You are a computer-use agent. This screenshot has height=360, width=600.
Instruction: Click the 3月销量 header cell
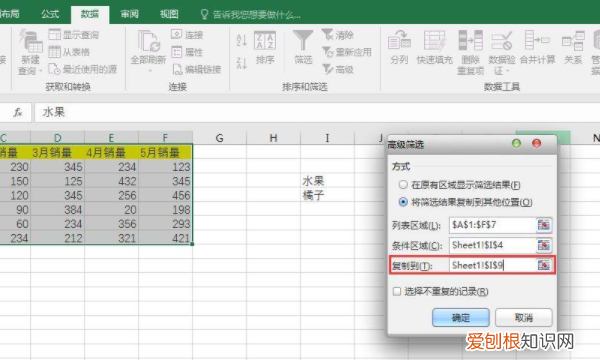tap(57, 152)
